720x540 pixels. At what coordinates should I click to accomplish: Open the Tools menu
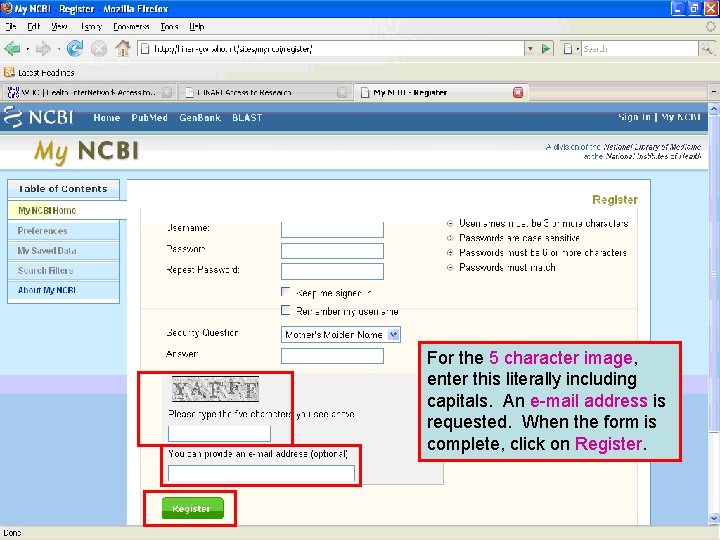click(169, 26)
